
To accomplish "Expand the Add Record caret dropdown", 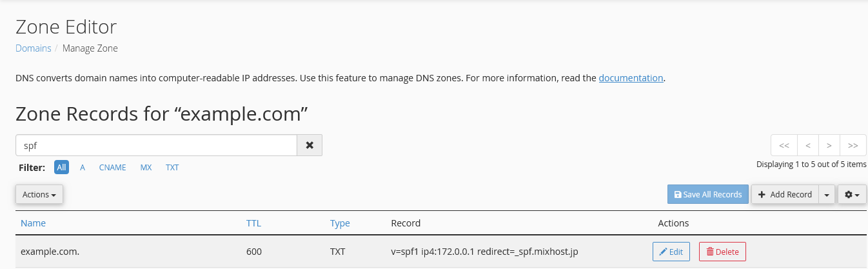I will (x=827, y=194).
